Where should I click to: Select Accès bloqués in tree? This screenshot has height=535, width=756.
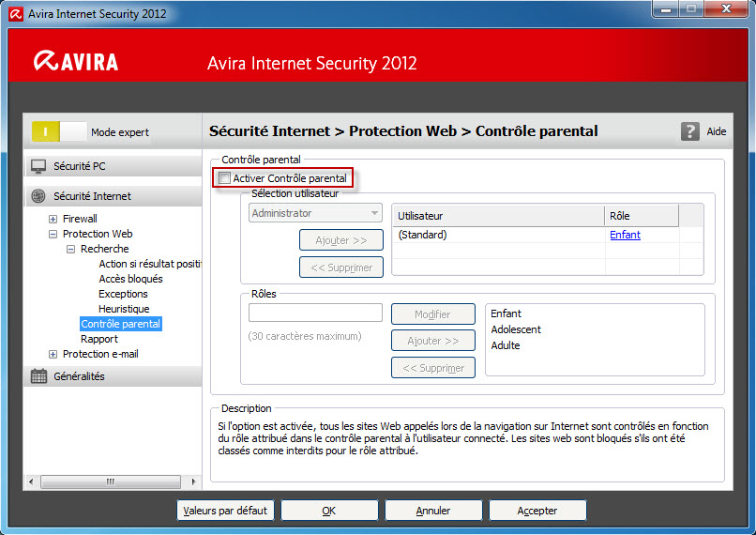coord(130,279)
